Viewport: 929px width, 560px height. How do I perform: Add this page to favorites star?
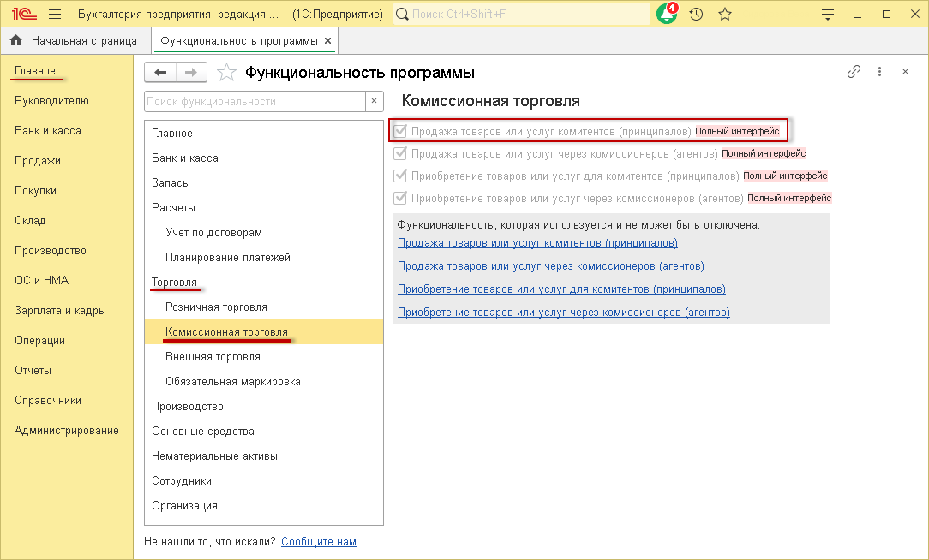pyautogui.click(x=226, y=73)
